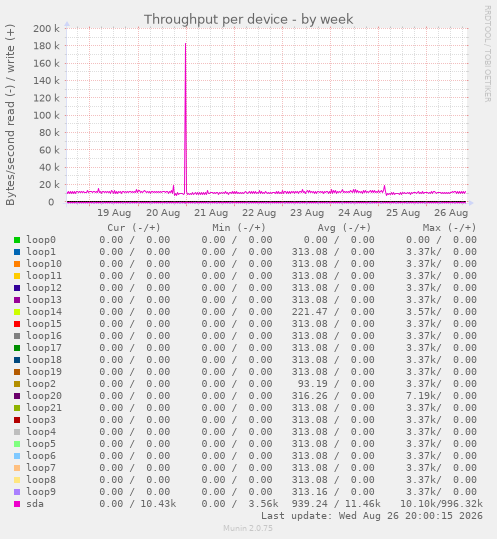Click the loop12 dark blue legend swatch
The image size is (497, 539).
click(x=17, y=288)
